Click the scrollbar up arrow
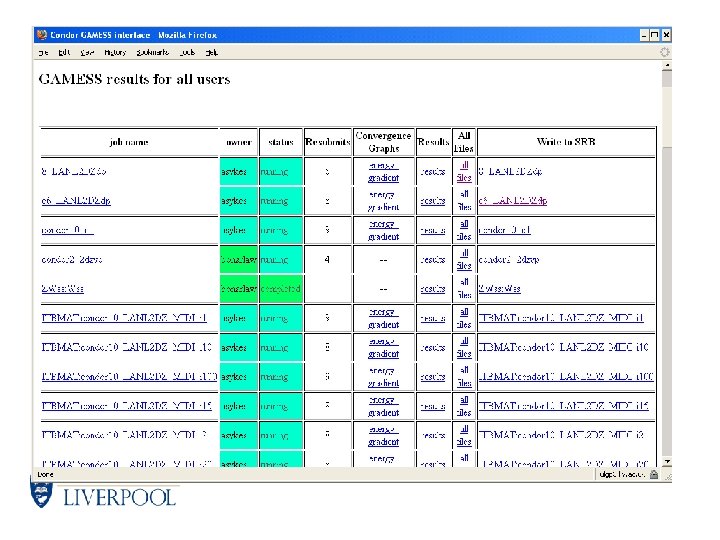 click(667, 66)
